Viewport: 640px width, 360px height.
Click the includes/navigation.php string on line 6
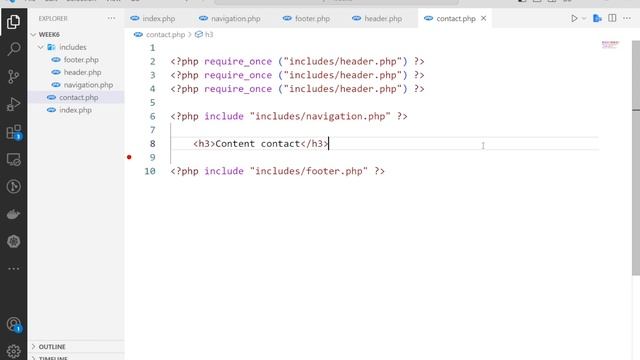click(320, 116)
